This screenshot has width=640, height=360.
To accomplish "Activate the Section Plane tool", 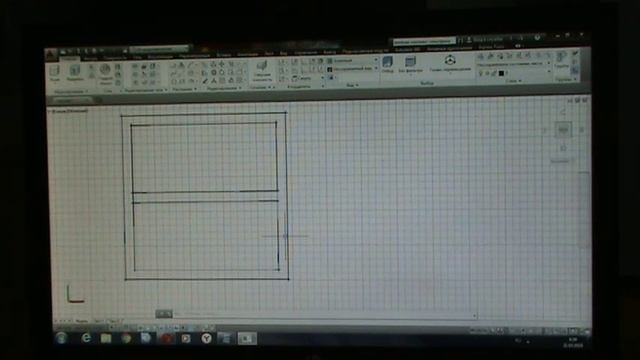I will [262, 71].
